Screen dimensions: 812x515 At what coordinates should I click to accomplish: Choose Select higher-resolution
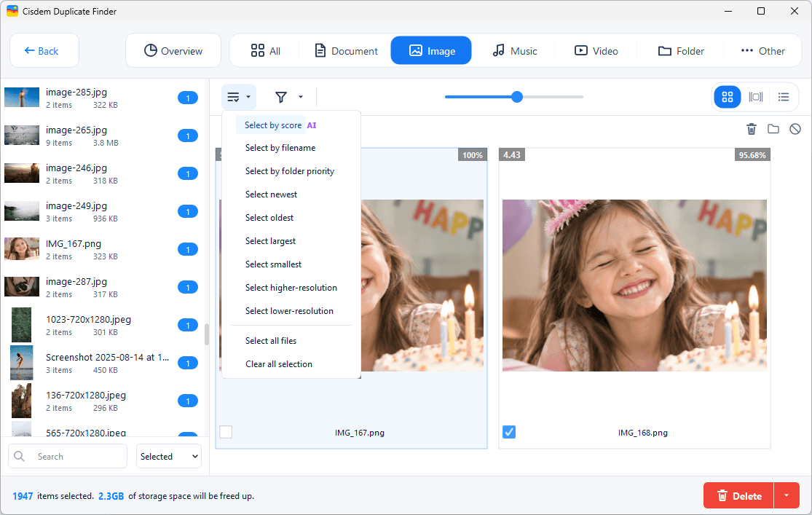coord(291,288)
